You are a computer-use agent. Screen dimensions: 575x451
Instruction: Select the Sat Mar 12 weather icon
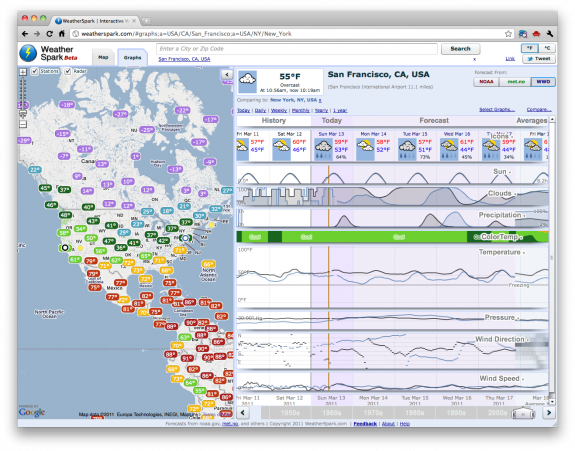[x=281, y=149]
